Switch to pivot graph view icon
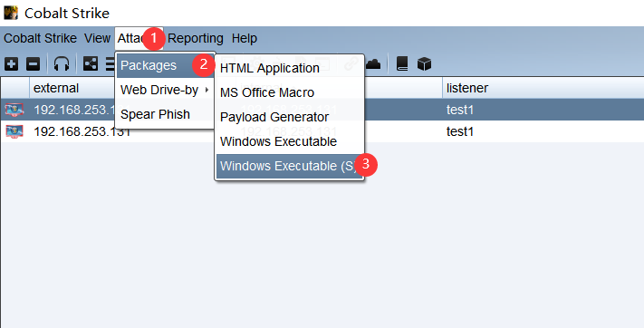The width and height of the screenshot is (644, 328). [91, 63]
